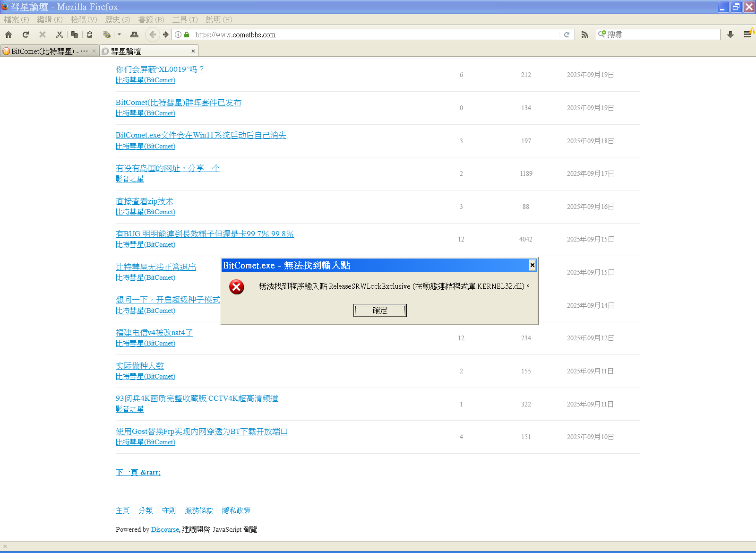The width and height of the screenshot is (756, 553).
Task: Open the Downloads arrow icon
Action: (730, 35)
